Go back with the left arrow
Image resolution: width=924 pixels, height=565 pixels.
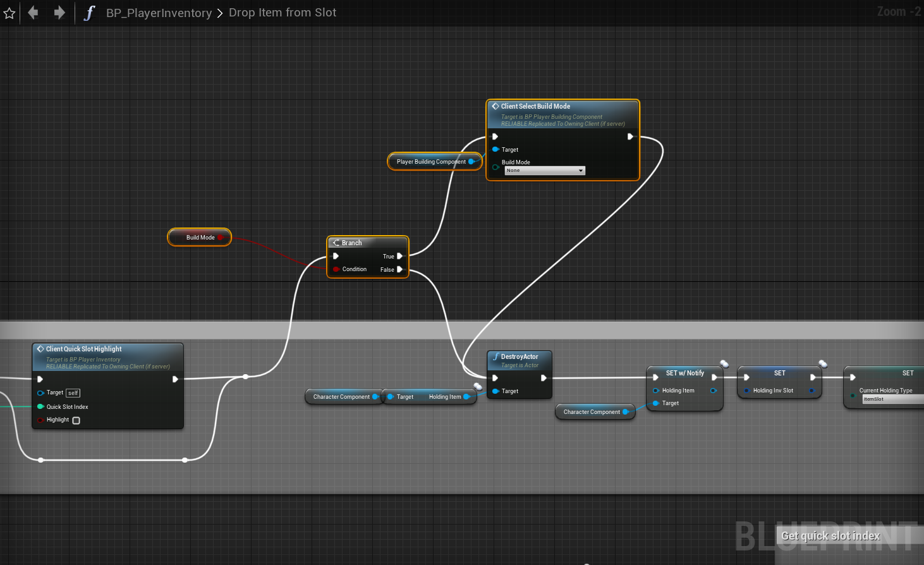coord(33,13)
